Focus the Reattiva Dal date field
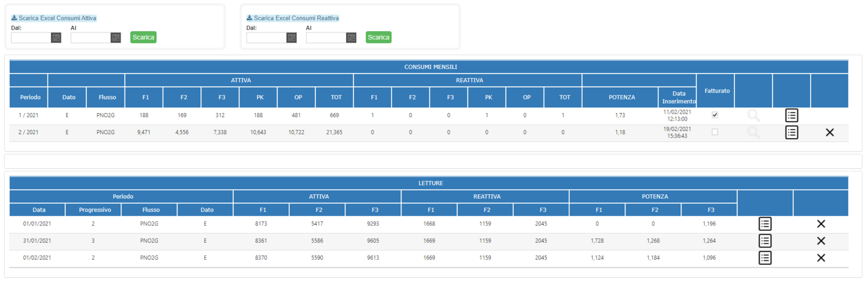 point(267,38)
